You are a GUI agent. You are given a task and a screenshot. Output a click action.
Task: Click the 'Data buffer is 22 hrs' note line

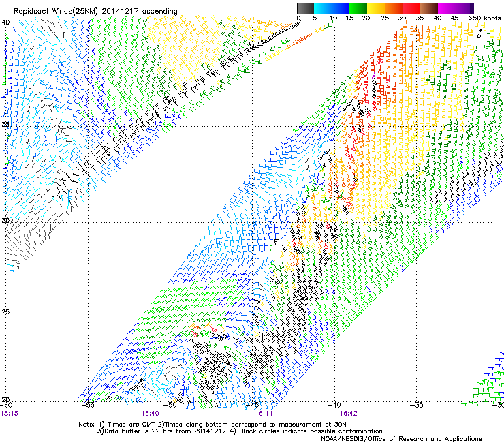click(240, 431)
